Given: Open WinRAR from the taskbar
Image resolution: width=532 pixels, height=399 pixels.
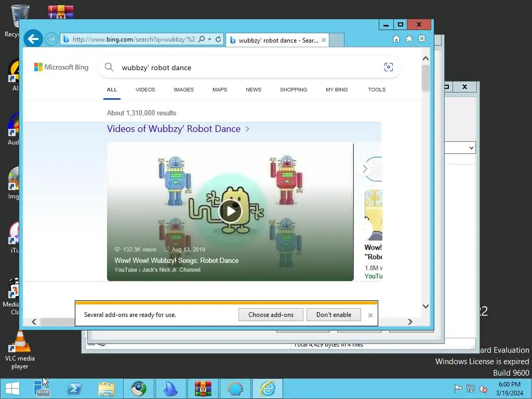Looking at the screenshot, I should pyautogui.click(x=203, y=389).
